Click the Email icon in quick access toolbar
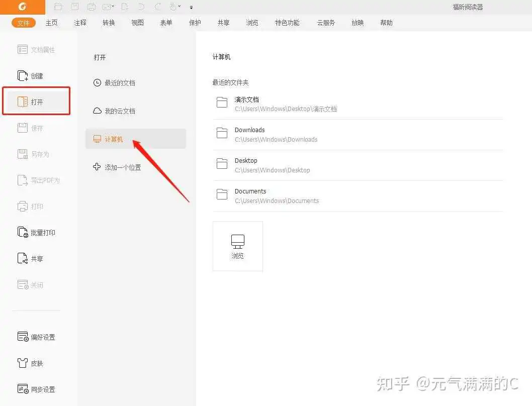Viewport: 532px width, 406px height. coord(107,7)
